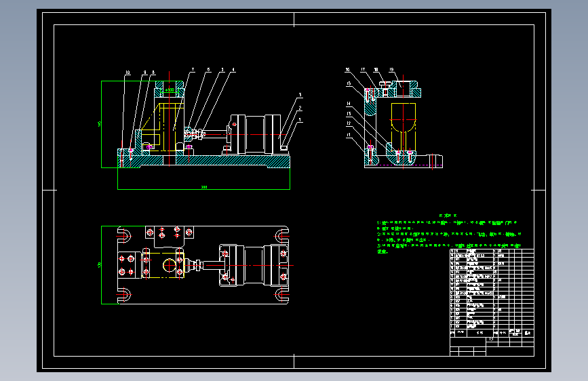Click the 355 length dimension text
This screenshot has width=588, height=381.
point(204,186)
